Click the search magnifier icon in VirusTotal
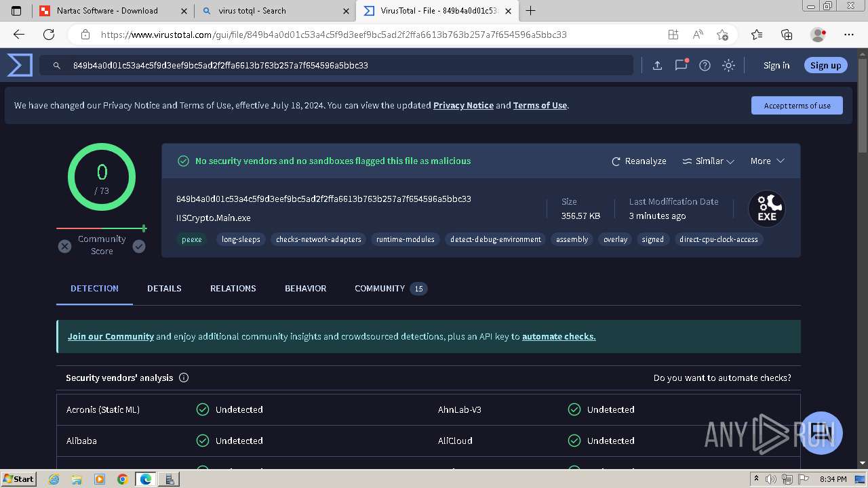868x488 pixels. point(57,66)
